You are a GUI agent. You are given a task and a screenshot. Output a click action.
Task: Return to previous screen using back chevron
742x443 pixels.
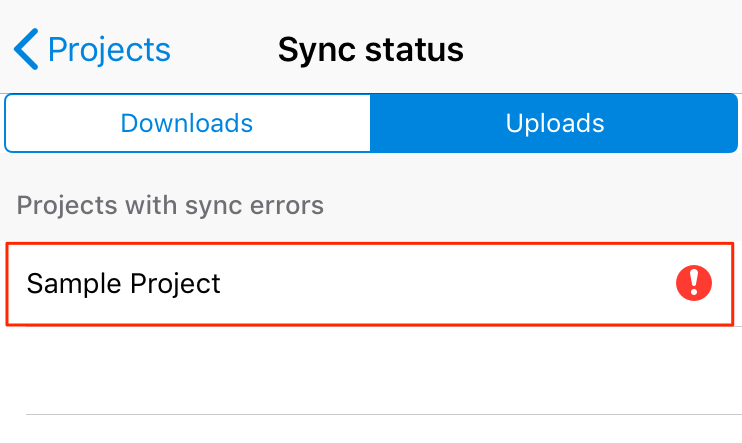[27, 49]
